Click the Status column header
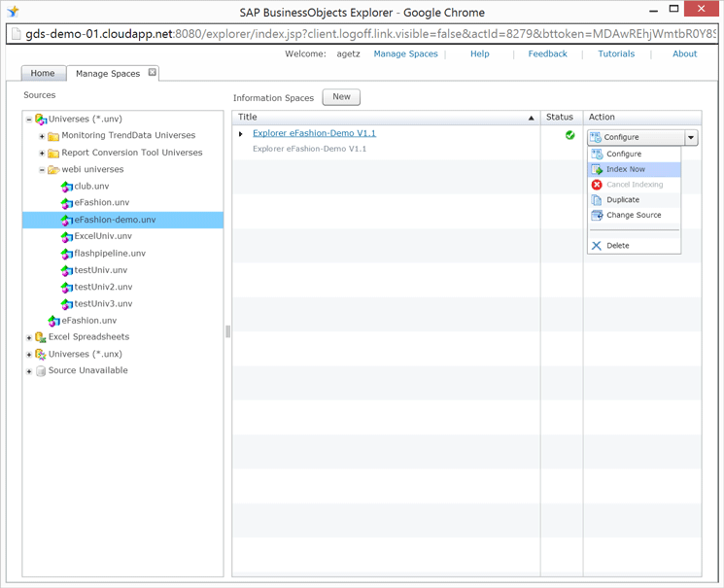The width and height of the screenshot is (724, 588). [x=562, y=118]
